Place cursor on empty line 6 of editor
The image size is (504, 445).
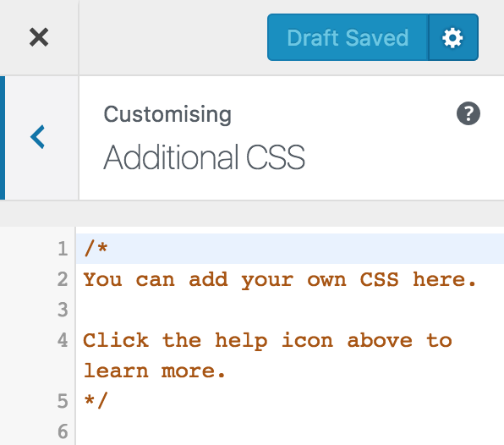(290, 431)
